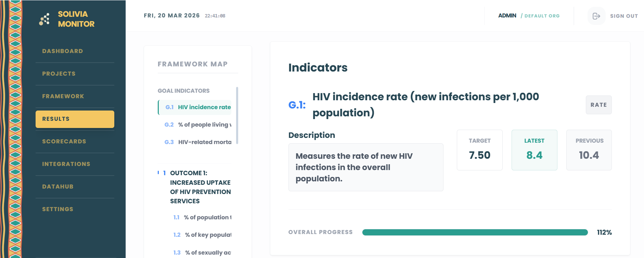The height and width of the screenshot is (258, 644).
Task: Select the G.1 HIV incidence rate indicator
Action: [x=195, y=107]
